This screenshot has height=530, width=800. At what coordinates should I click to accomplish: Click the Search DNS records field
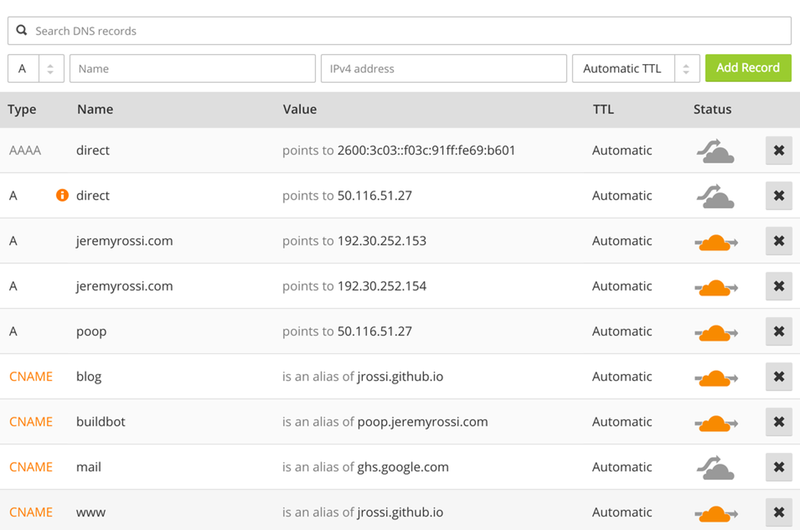[x=399, y=31]
